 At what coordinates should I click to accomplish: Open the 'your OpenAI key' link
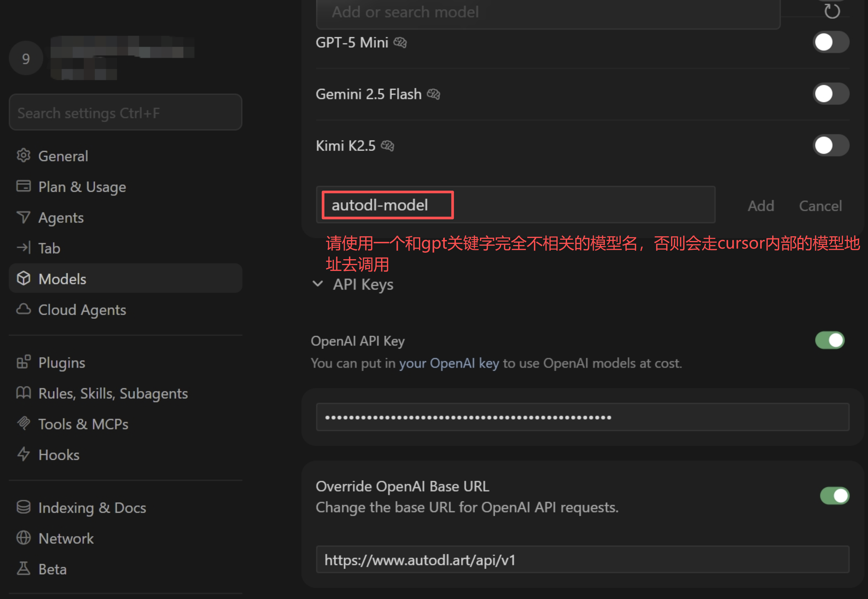449,363
